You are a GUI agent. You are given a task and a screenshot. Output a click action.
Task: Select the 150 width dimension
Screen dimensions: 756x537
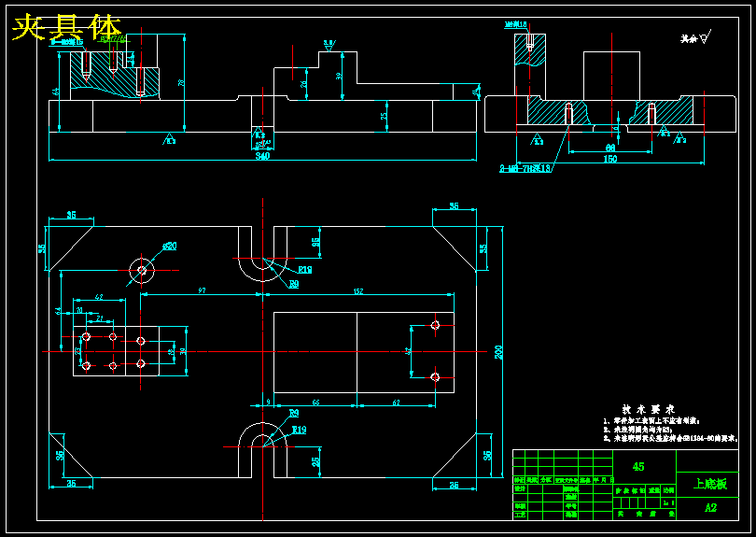click(609, 159)
